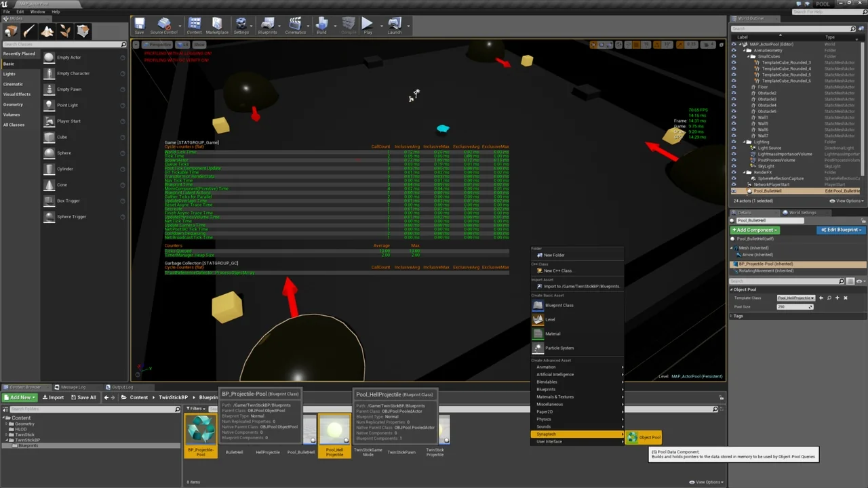The image size is (868, 488).
Task: Adjust the Pool Size value of 250
Action: (793, 307)
